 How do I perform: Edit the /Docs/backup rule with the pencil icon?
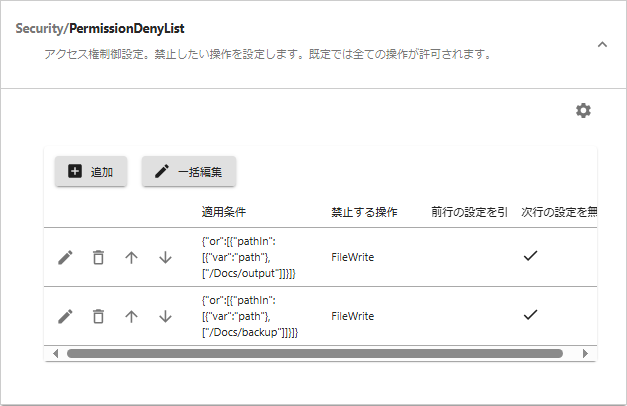(65, 316)
